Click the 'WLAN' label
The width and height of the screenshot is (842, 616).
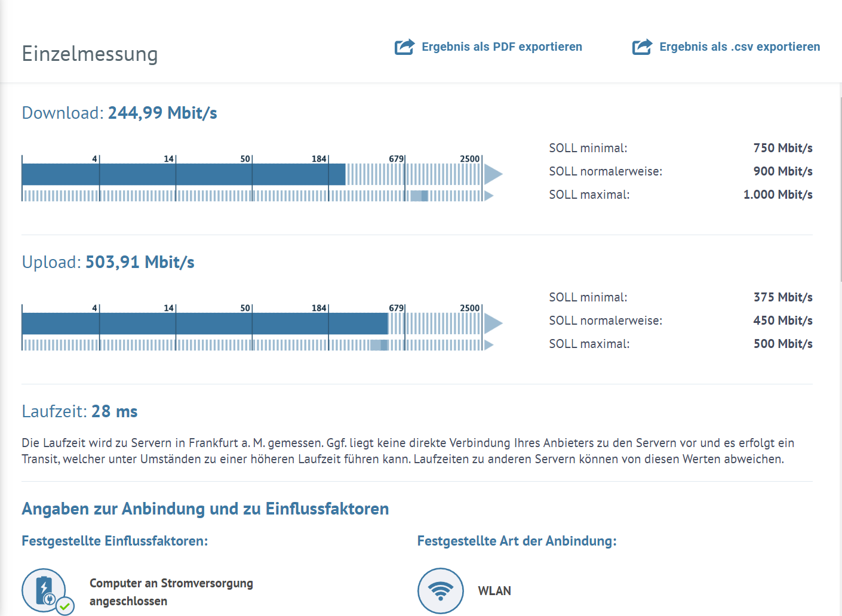click(x=494, y=591)
